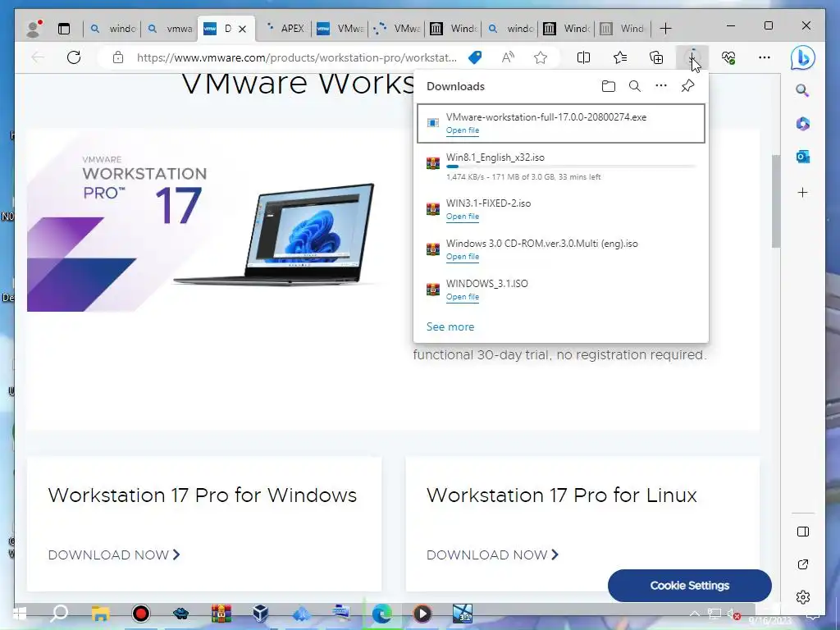Open file link for WIN3.1-FIXED-2.iso

point(463,217)
